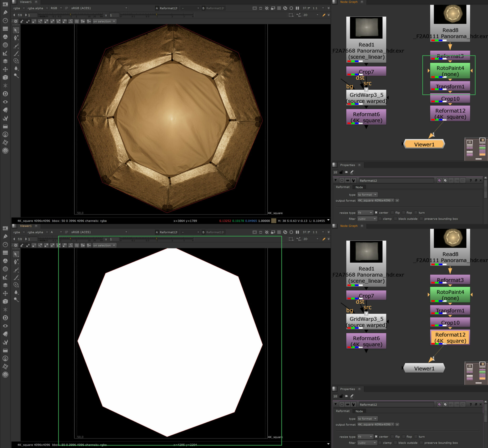Select the dodge tool in upper viewer toolbar
The height and width of the screenshot is (448, 488).
(16, 76)
